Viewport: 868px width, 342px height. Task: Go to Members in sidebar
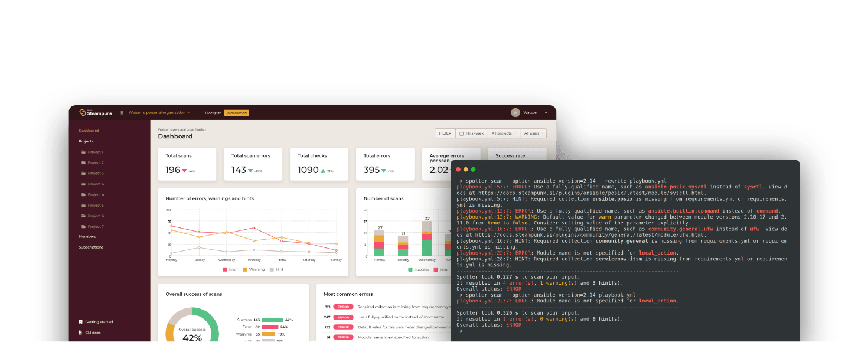pos(87,237)
